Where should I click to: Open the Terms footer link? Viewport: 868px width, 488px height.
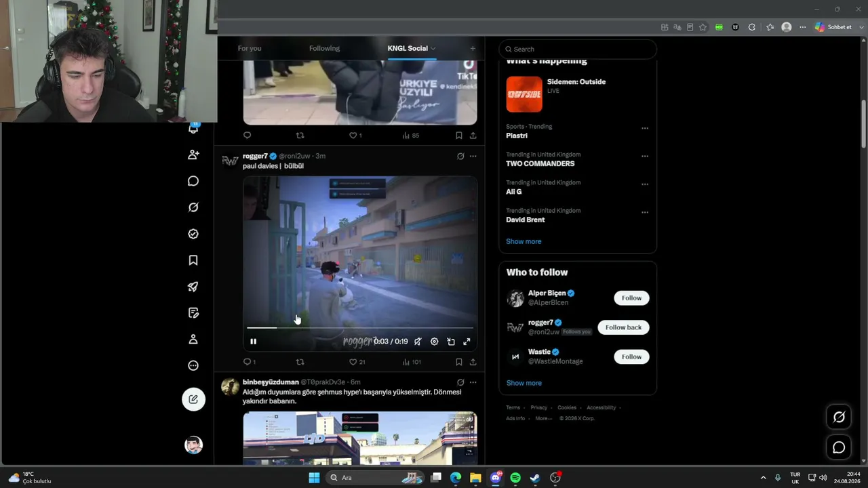[x=513, y=407]
